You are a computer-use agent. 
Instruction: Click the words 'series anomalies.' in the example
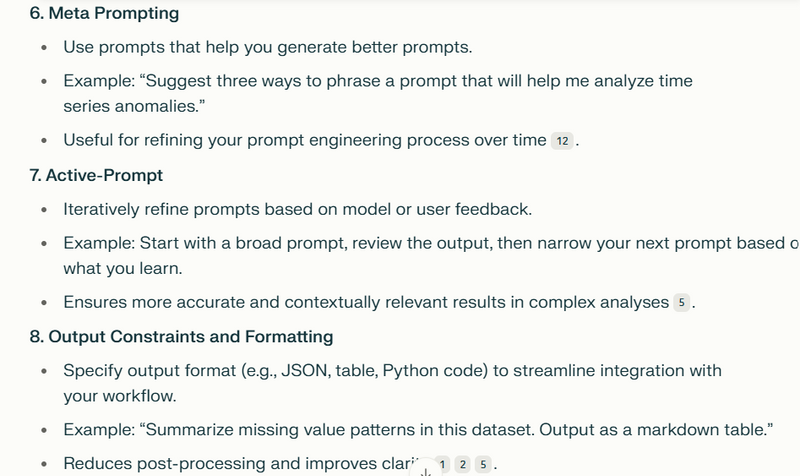click(134, 107)
